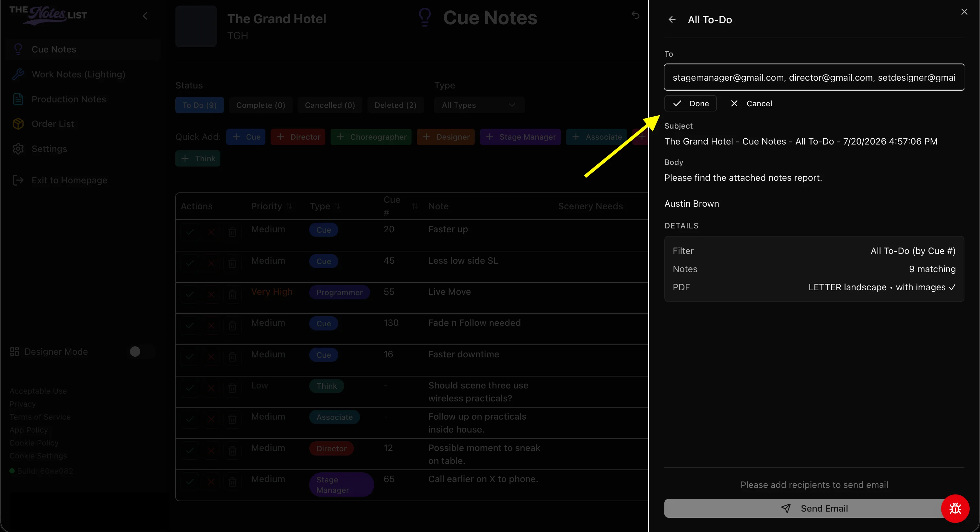The image size is (980, 532).
Task: Click the red bug report icon
Action: point(955,508)
